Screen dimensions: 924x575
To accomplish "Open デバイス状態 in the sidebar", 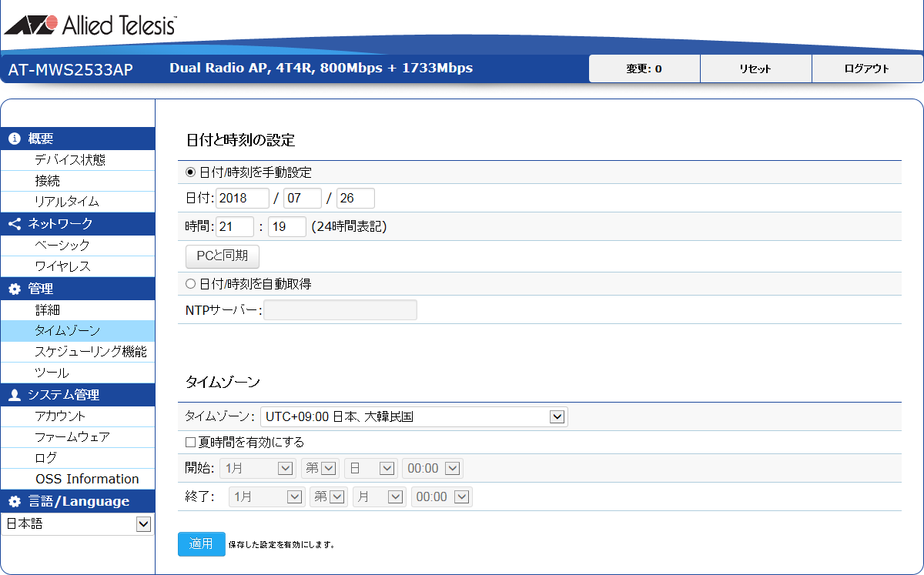I will (70, 160).
